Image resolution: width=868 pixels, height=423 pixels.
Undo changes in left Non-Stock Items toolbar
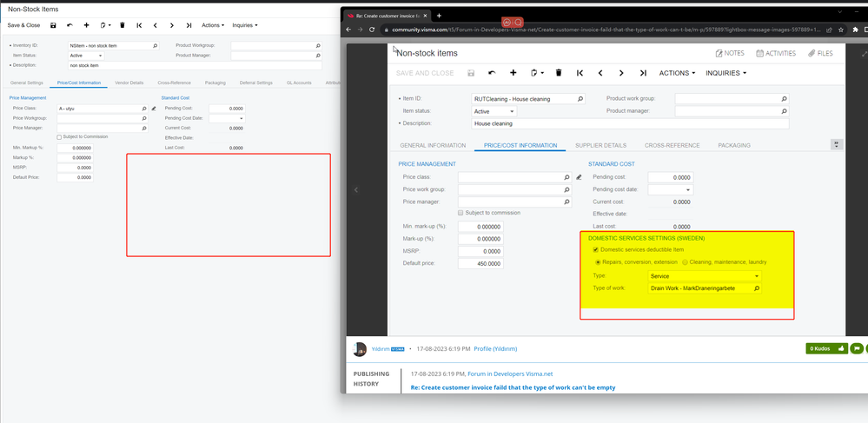point(70,25)
